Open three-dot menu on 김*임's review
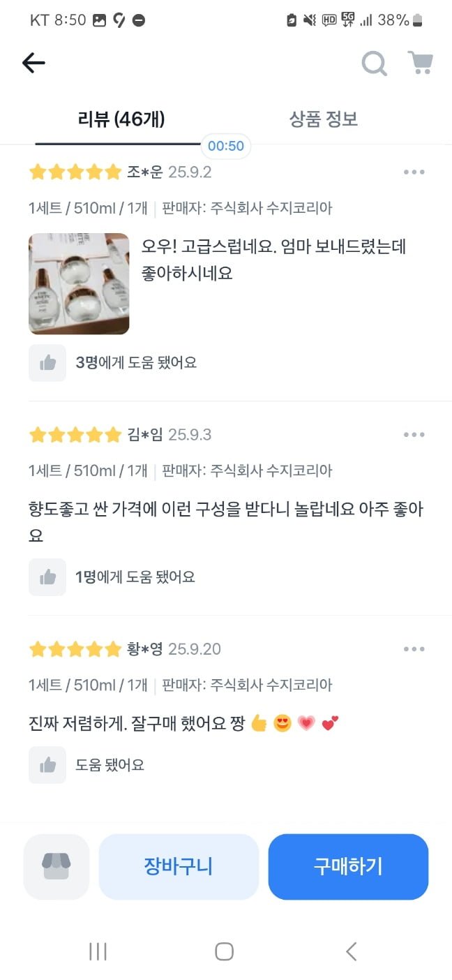The image size is (452, 980). click(x=414, y=435)
